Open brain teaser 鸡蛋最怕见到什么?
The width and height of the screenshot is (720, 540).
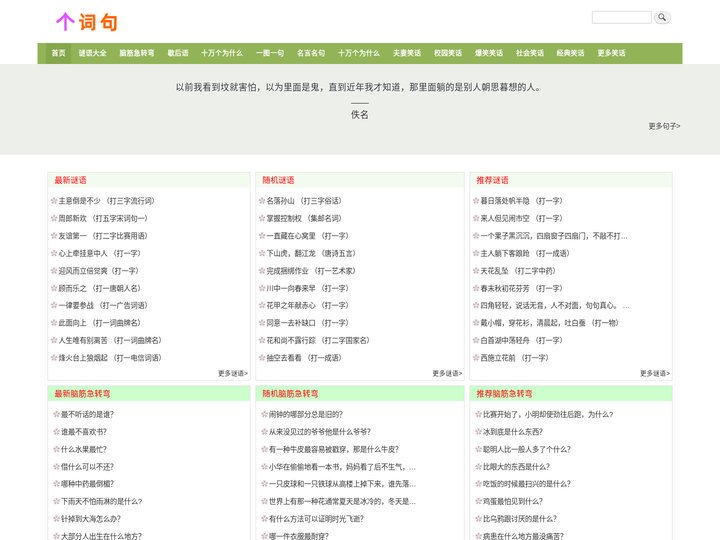tap(513, 501)
